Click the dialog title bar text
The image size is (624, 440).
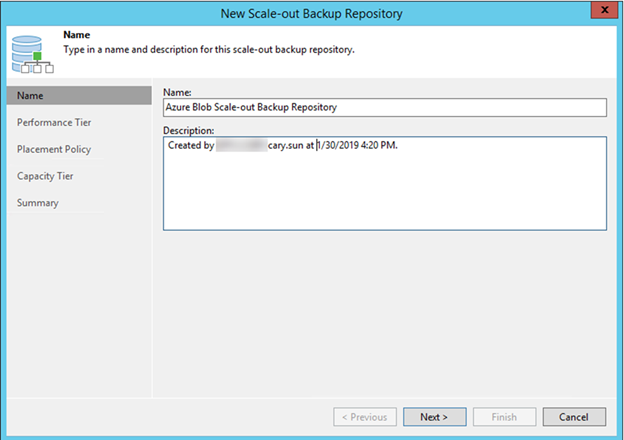312,14
